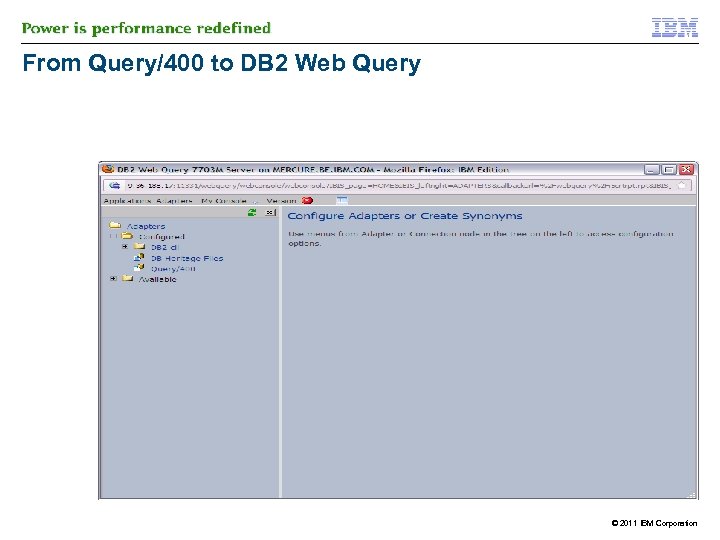Click the Adapters root folder icon
The height and width of the screenshot is (540, 720).
[115, 225]
